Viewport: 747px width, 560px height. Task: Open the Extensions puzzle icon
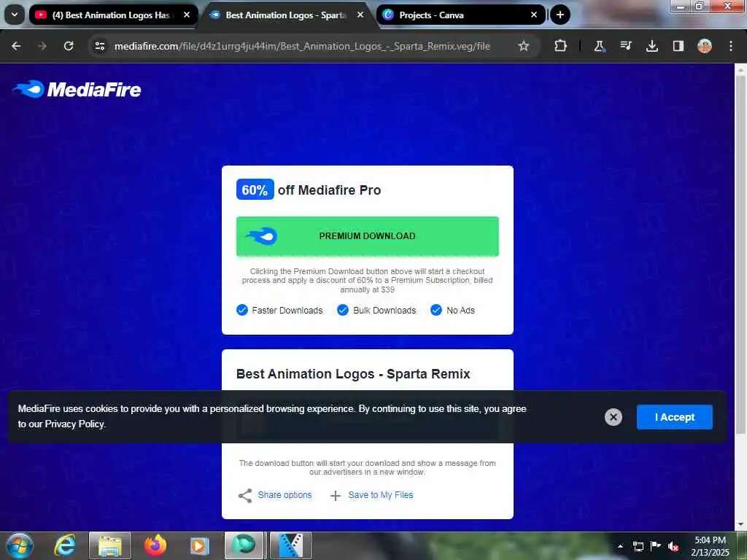(560, 46)
